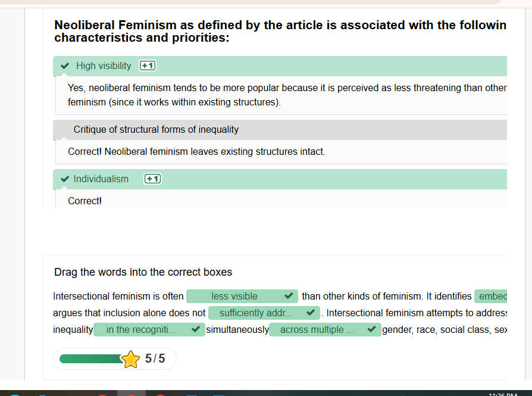
Task: Select the Critique of structural forms of inequality option
Action: click(x=156, y=129)
